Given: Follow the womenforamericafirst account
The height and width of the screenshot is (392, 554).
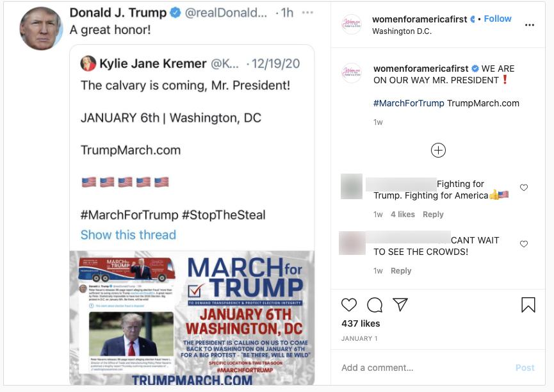Looking at the screenshot, I should (x=498, y=19).
